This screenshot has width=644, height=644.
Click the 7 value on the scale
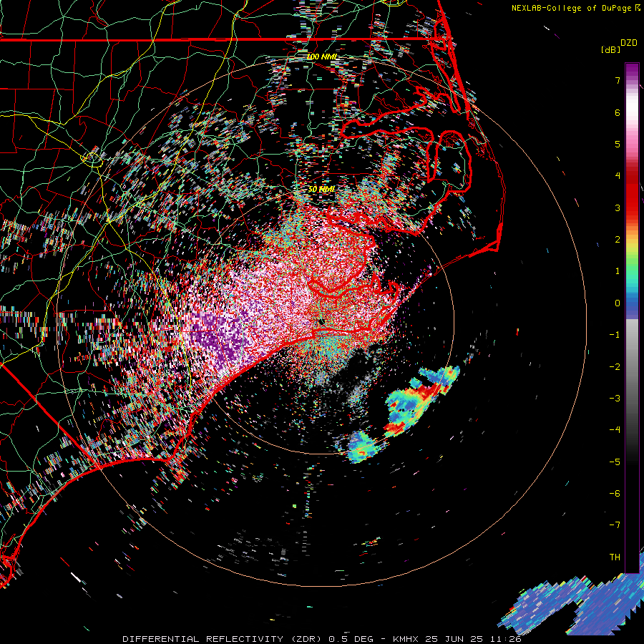pos(618,80)
